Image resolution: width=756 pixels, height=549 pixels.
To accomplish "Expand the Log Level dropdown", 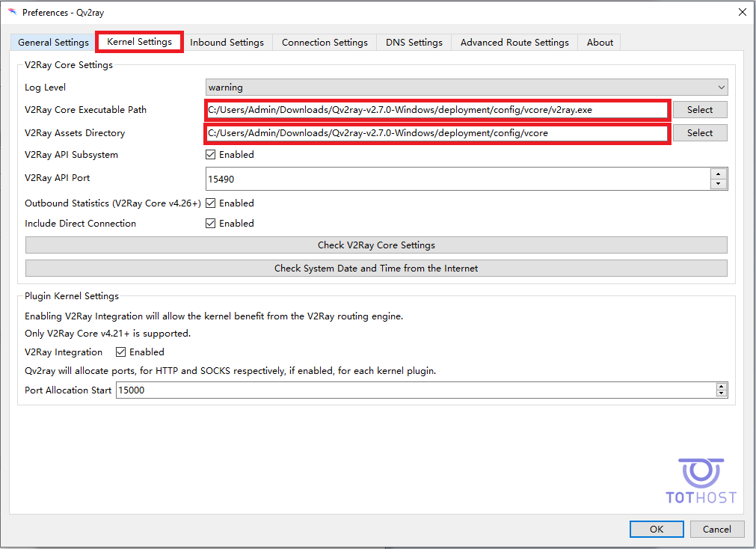I will [466, 88].
